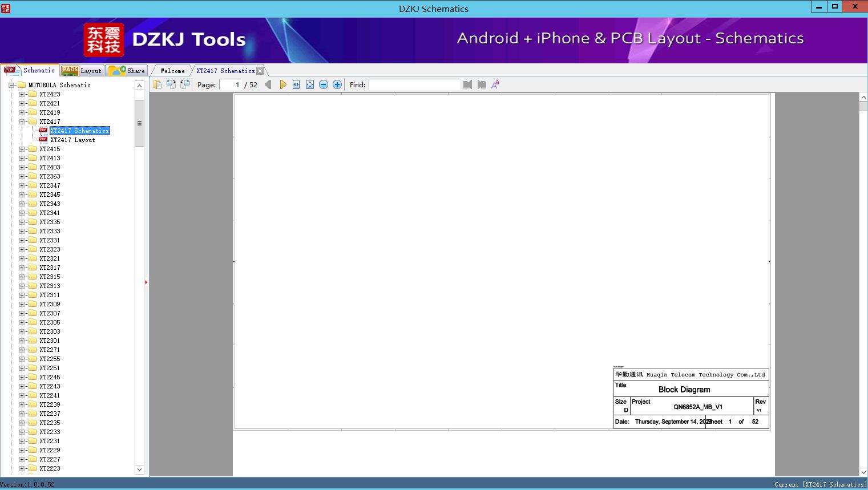The width and height of the screenshot is (868, 490).
Task: Click the tree panel scroll down arrow
Action: [139, 469]
